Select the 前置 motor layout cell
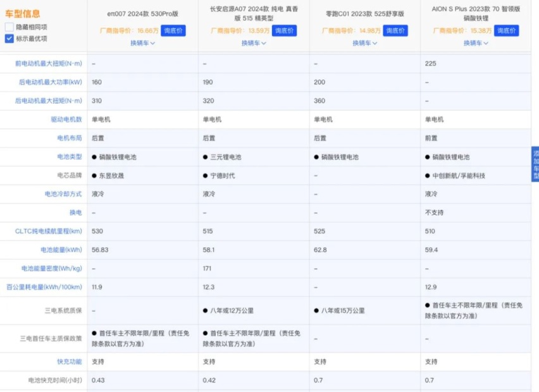The image size is (539, 392). click(x=431, y=138)
